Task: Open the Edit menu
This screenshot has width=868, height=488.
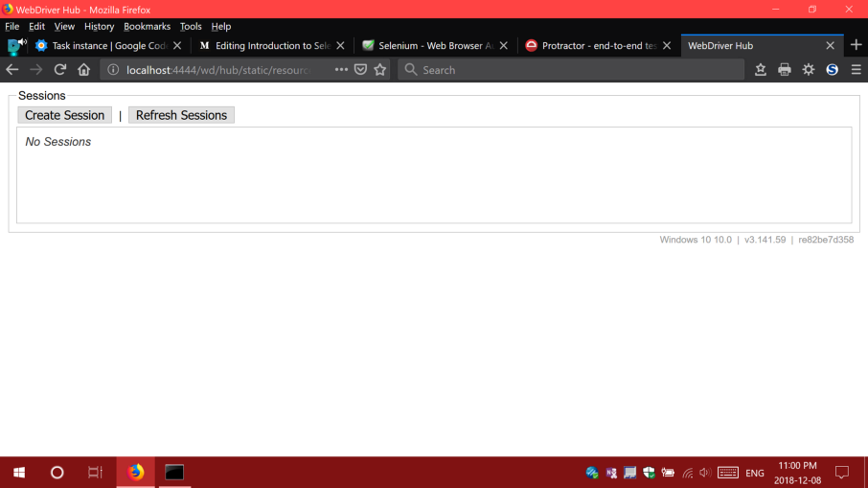Action: (x=36, y=27)
